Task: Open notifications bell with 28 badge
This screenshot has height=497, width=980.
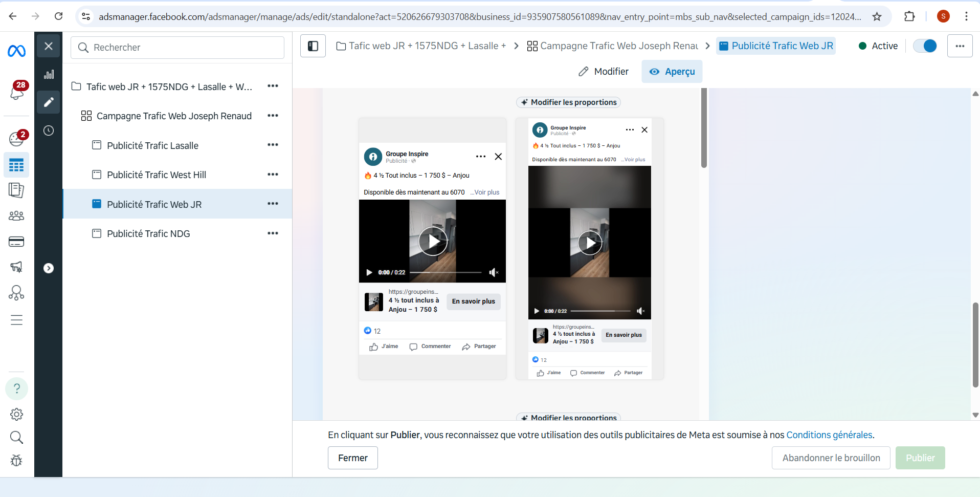Action: coord(17,92)
